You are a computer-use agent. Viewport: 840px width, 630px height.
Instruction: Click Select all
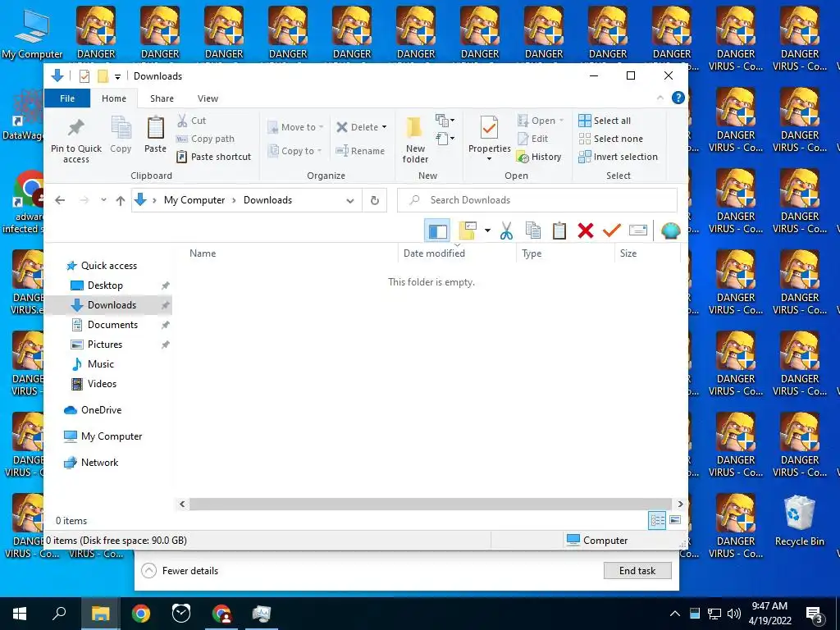point(605,121)
